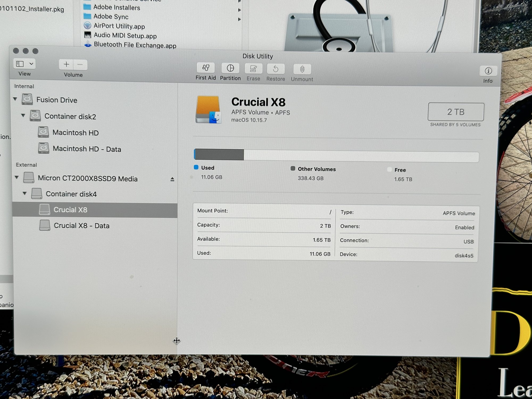
Task: Eject the Micron CT2000X8SSD9 Media drive
Action: point(172,179)
